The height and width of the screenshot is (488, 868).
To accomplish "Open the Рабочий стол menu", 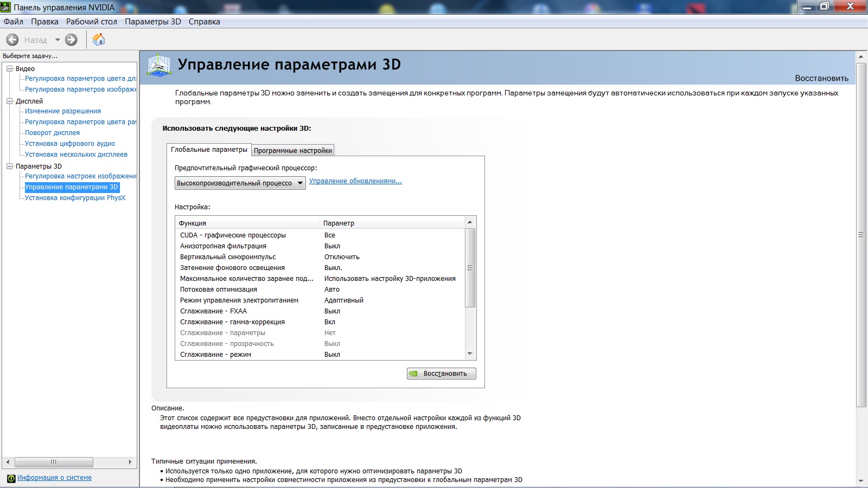I will click(92, 22).
